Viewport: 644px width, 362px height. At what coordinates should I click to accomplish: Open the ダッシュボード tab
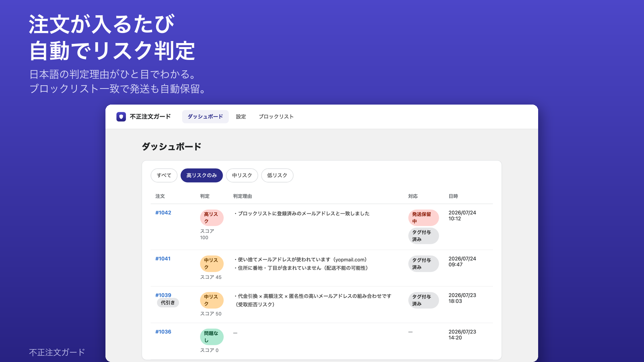click(205, 117)
